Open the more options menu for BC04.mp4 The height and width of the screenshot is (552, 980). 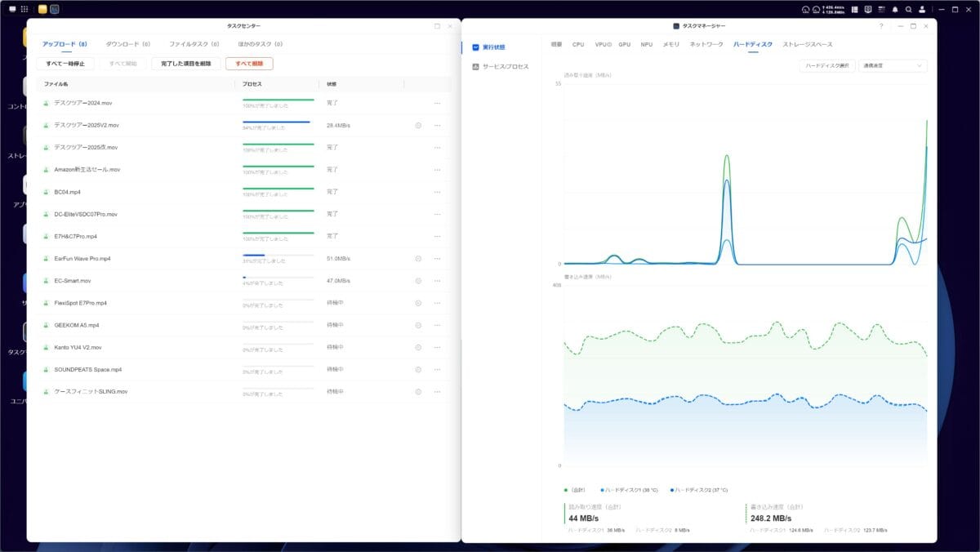[x=437, y=192]
